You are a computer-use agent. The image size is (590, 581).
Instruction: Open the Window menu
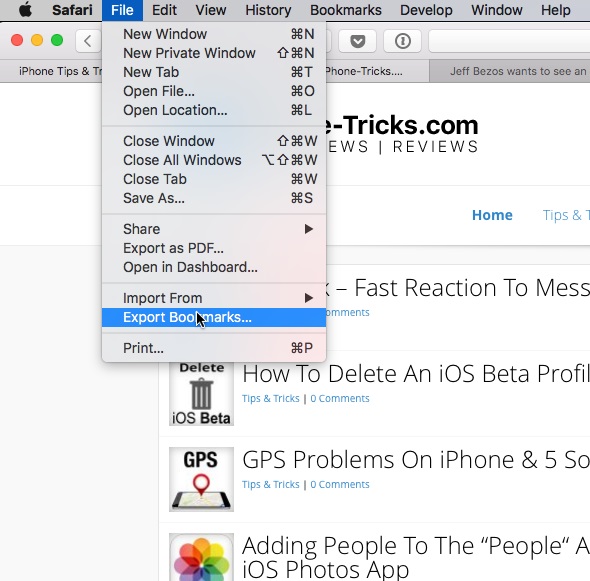tap(497, 10)
